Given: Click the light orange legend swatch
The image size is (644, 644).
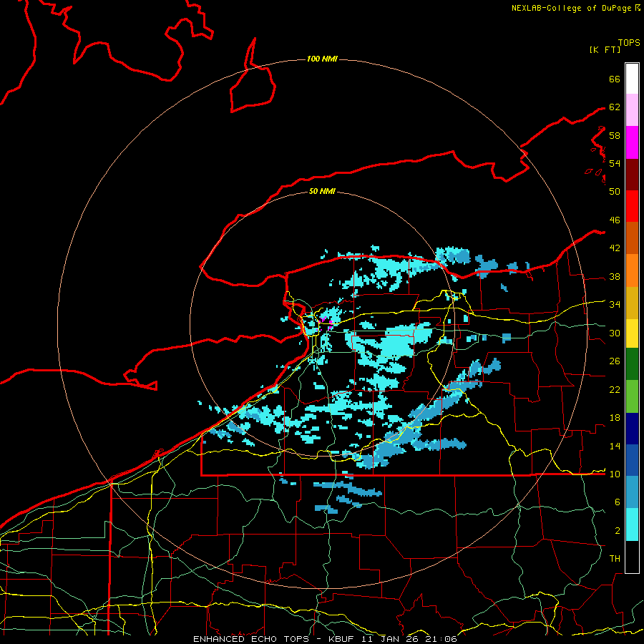Looking at the screenshot, I should 632,270.
